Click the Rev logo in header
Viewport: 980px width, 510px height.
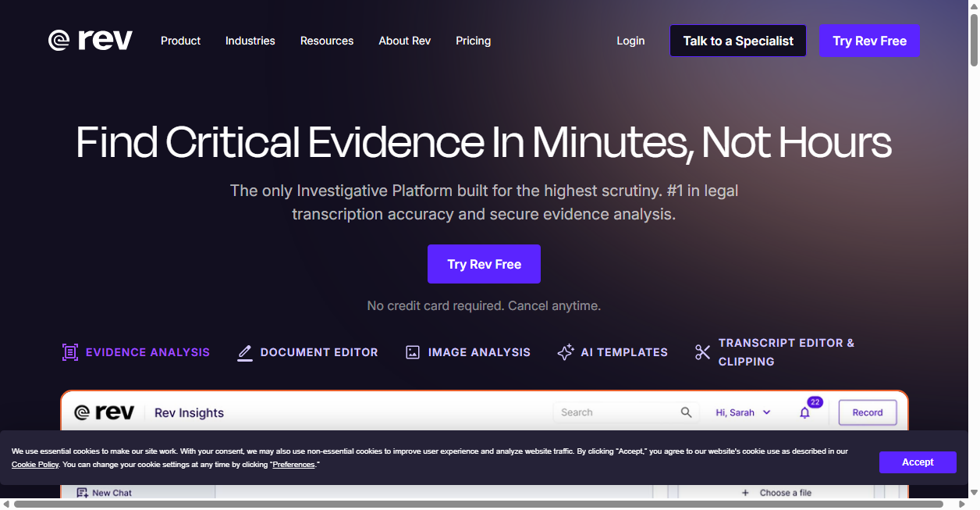point(91,40)
